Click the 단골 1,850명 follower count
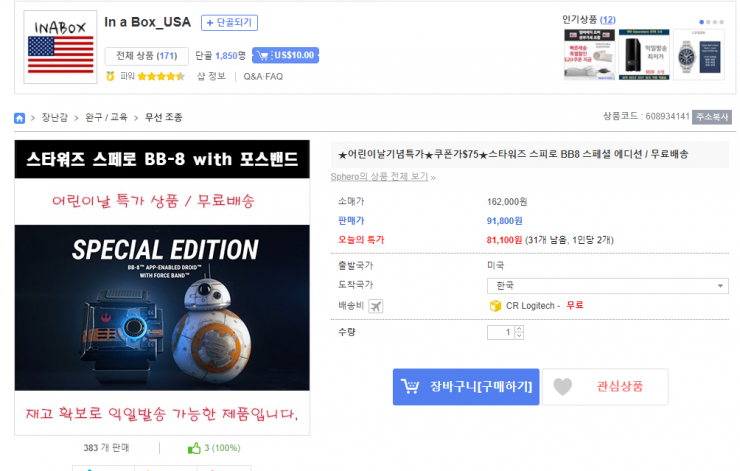The width and height of the screenshot is (740, 471). pos(220,56)
